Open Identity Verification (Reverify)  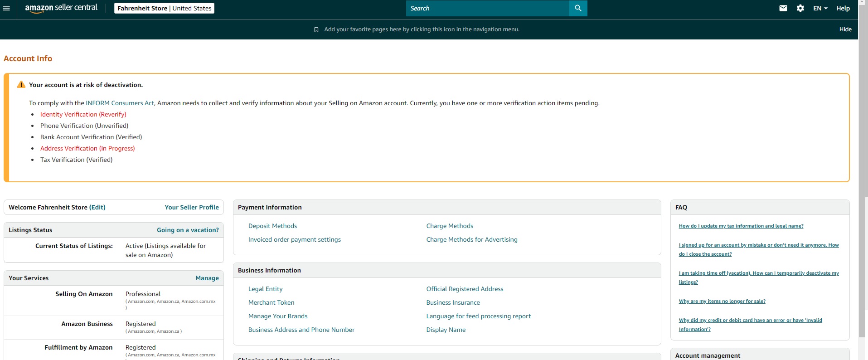click(x=83, y=114)
